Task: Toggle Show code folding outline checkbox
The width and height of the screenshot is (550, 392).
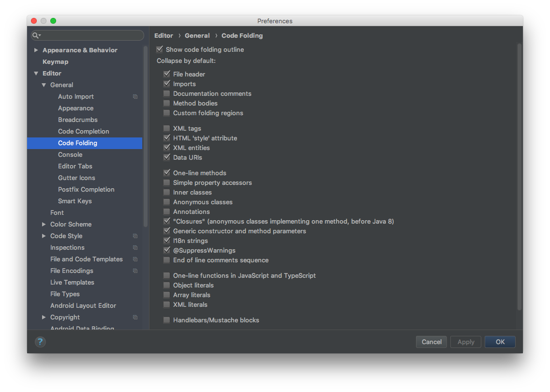Action: click(x=160, y=49)
